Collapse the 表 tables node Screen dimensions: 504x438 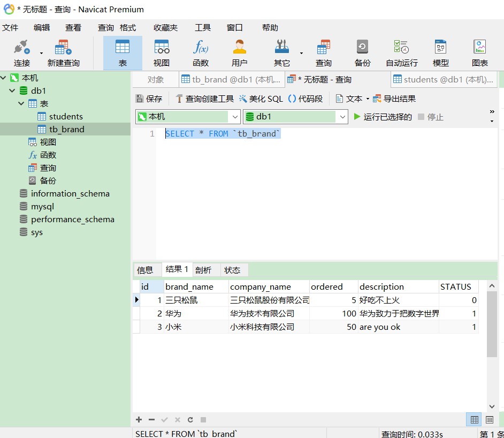pos(21,103)
